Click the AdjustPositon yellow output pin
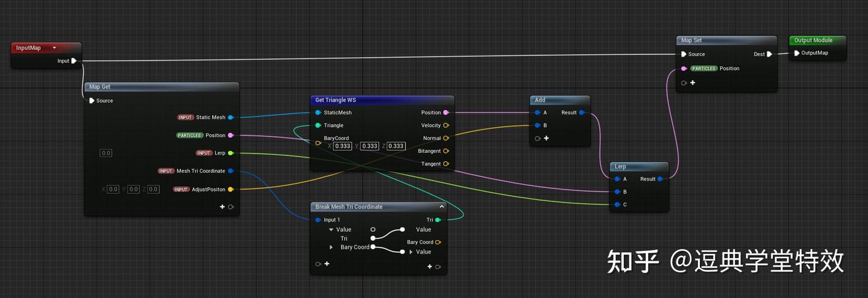The height and width of the screenshot is (298, 868). pos(231,190)
